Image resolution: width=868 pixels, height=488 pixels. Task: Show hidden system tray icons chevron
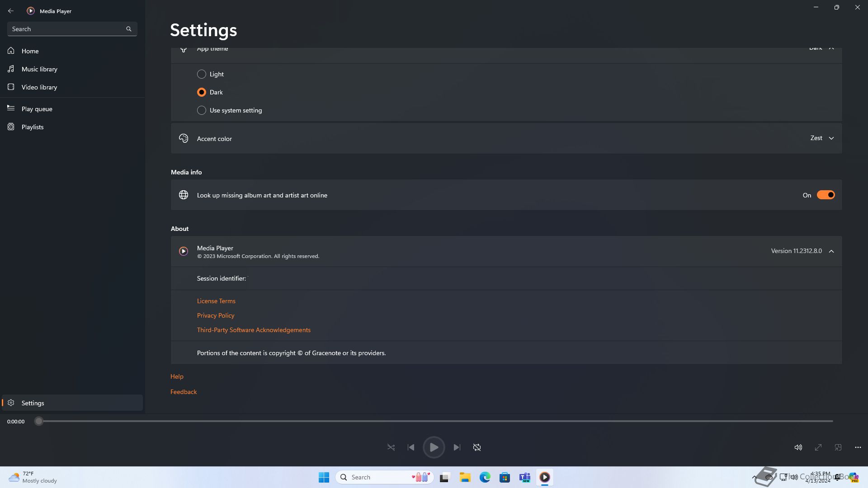[754, 477]
